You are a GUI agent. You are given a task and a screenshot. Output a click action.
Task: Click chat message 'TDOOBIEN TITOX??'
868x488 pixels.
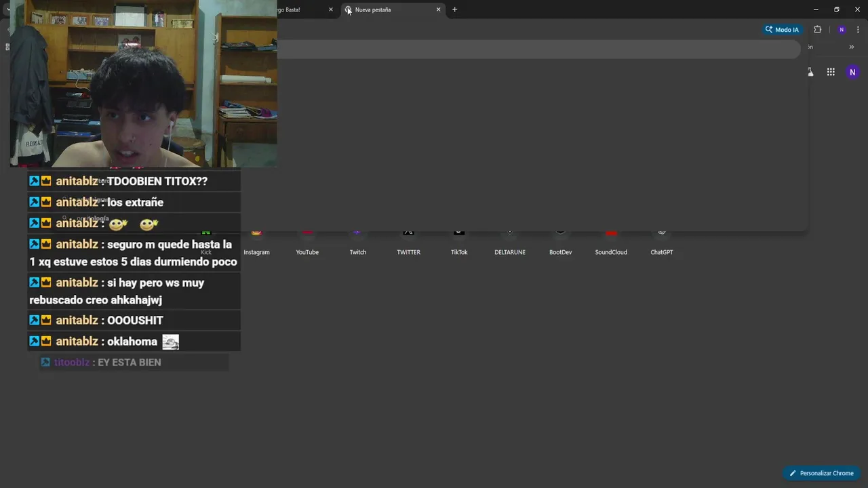tap(157, 182)
